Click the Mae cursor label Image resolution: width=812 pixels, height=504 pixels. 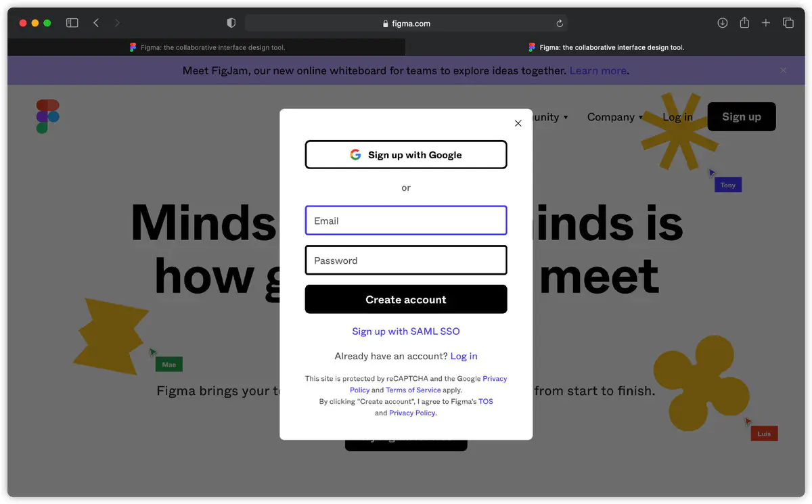168,365
